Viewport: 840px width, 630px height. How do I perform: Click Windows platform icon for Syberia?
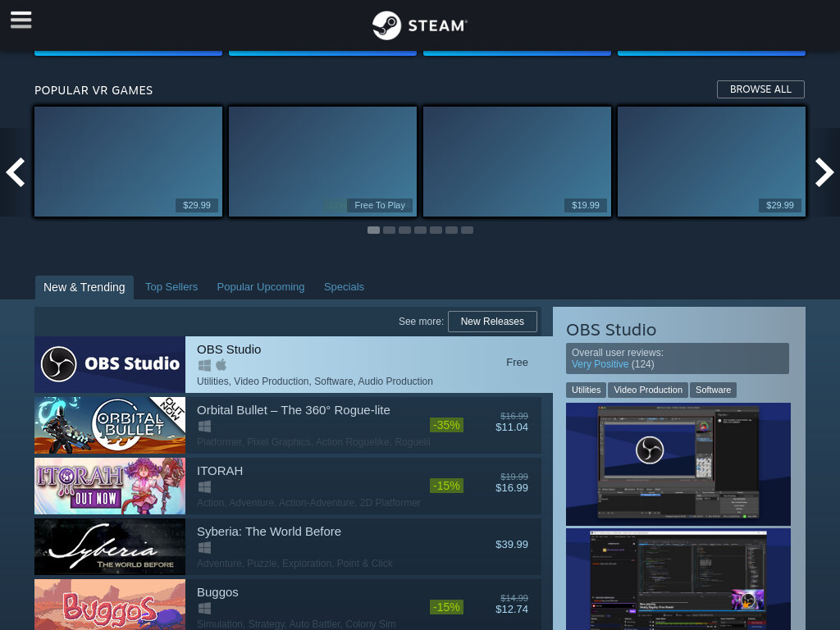click(204, 547)
